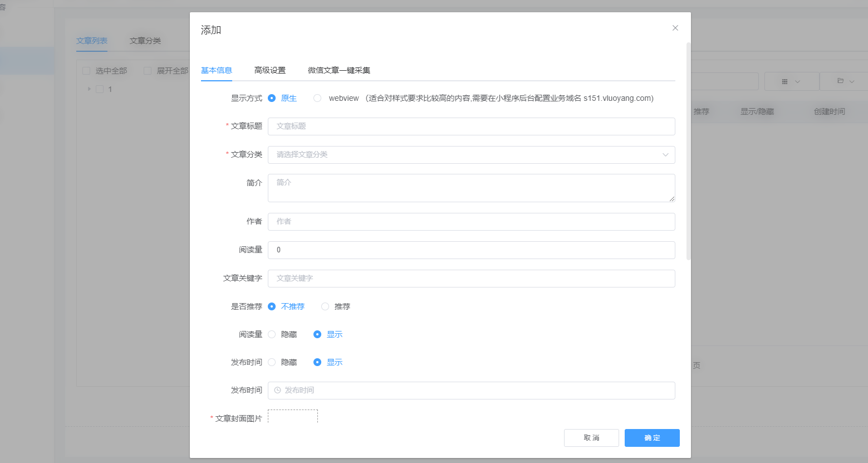Close the 添加 dialog with the X icon
This screenshot has width=868, height=463.
675,28
